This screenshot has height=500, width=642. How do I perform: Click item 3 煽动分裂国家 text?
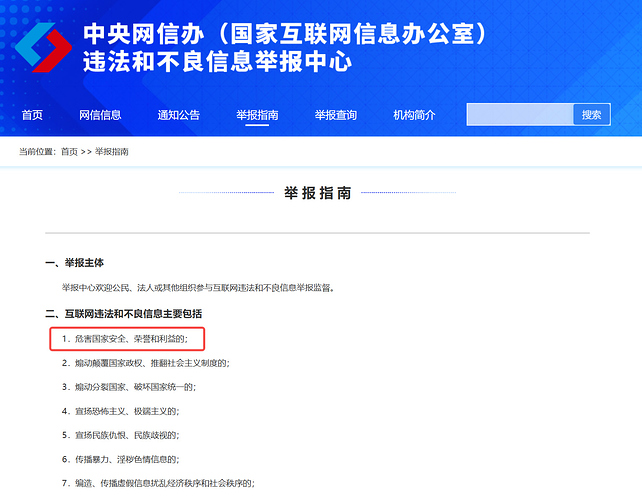[x=129, y=387]
